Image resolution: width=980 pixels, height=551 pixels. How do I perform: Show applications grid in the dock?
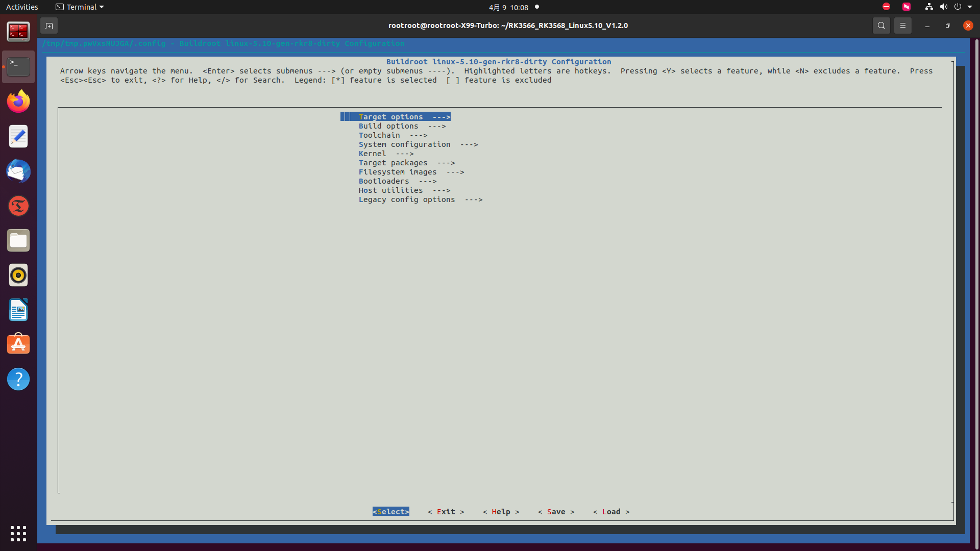click(18, 533)
